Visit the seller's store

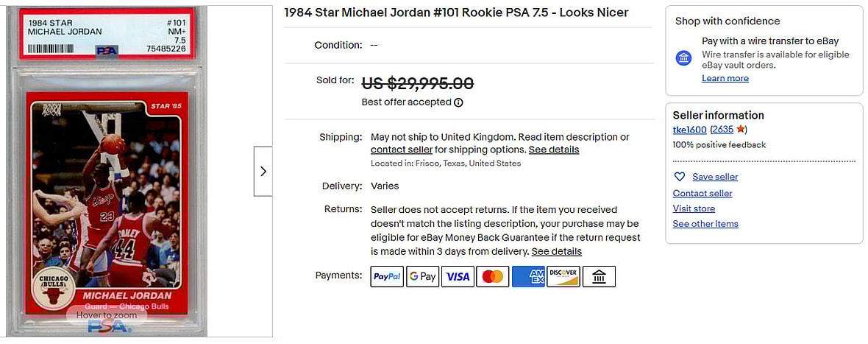tap(694, 208)
